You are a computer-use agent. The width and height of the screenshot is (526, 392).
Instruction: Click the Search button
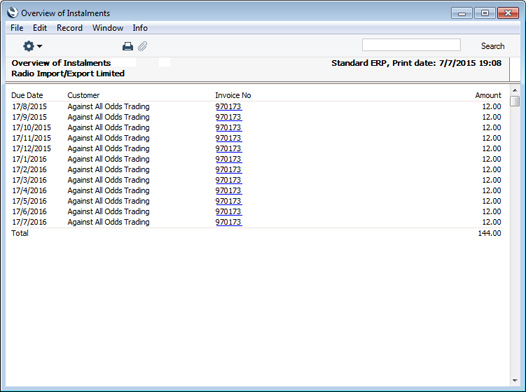coord(492,46)
